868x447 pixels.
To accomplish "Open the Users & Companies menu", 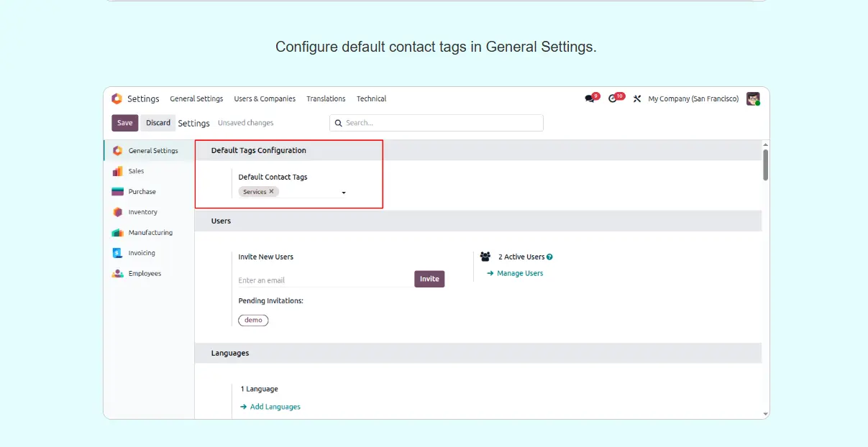I will (x=265, y=98).
